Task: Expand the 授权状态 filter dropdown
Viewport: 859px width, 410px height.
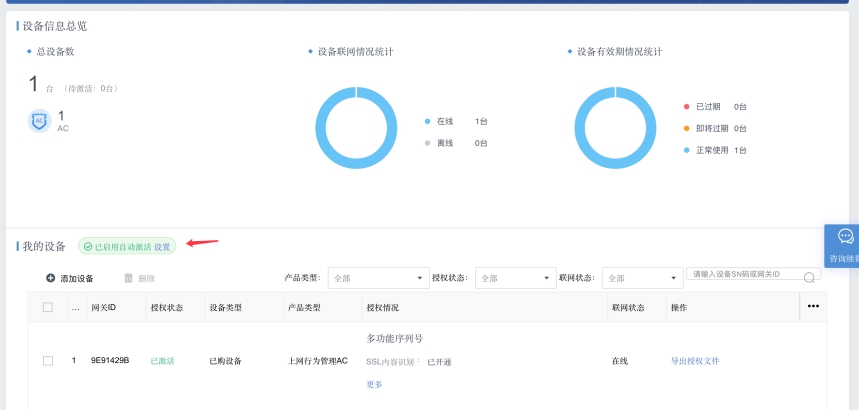Action: coord(514,278)
